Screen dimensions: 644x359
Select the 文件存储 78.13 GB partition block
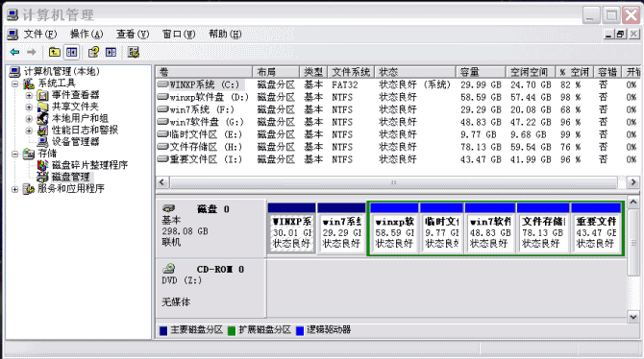coord(543,228)
